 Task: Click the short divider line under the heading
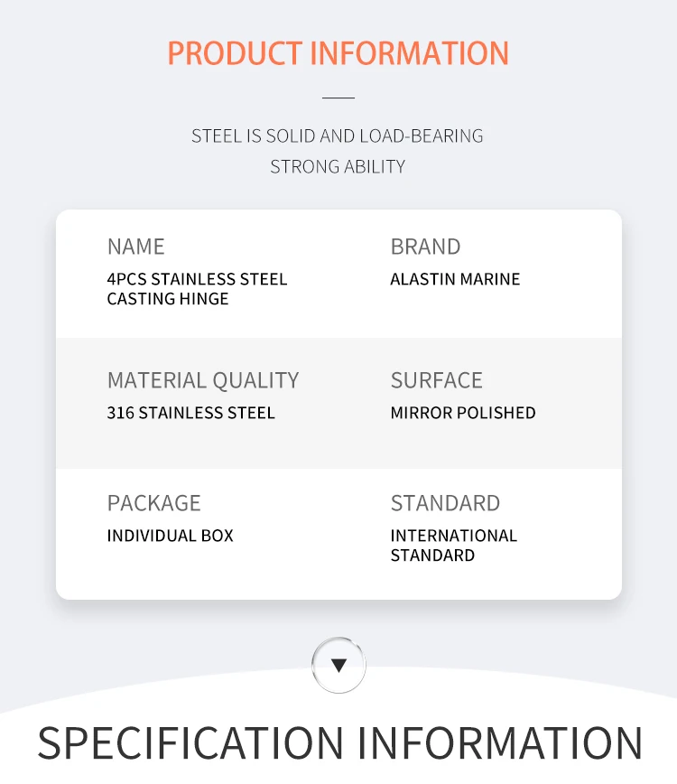(x=338, y=98)
